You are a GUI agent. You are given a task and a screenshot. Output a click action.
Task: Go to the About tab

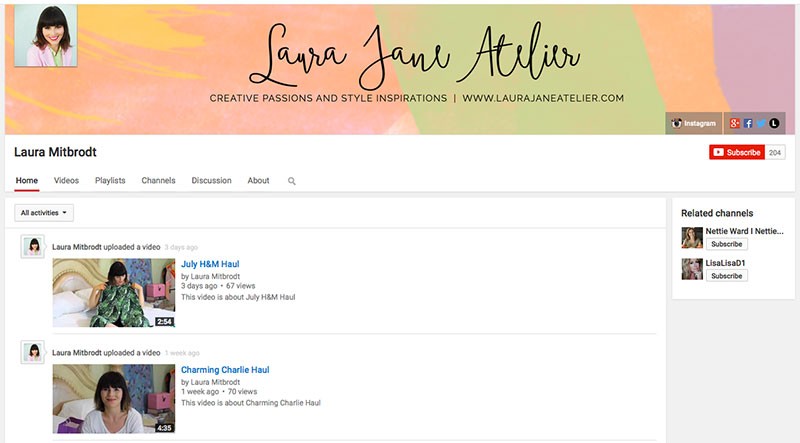[x=258, y=181]
